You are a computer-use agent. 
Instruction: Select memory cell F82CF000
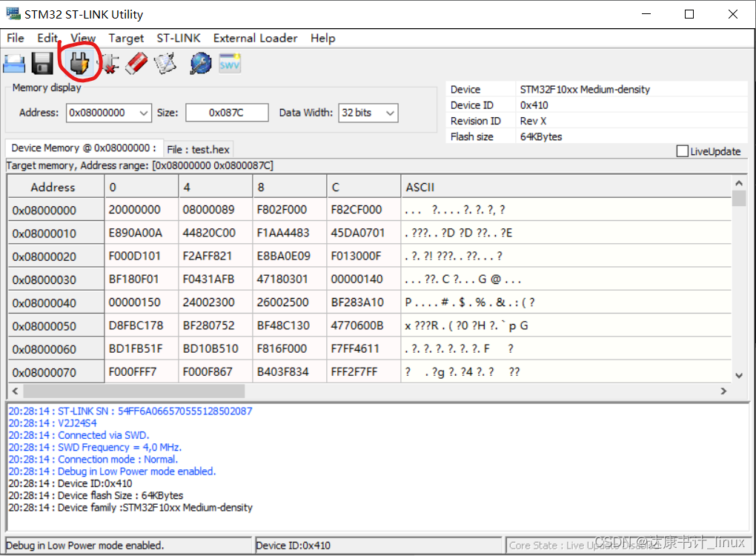[363, 210]
